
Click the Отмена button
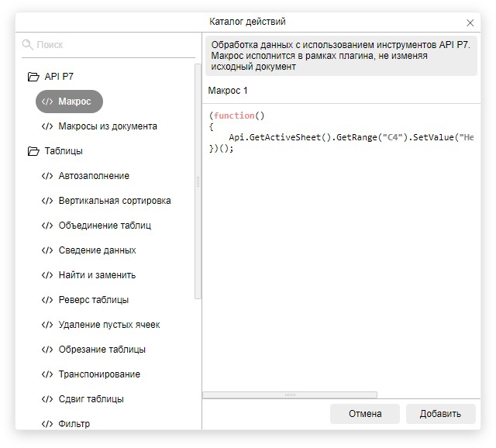click(x=364, y=414)
